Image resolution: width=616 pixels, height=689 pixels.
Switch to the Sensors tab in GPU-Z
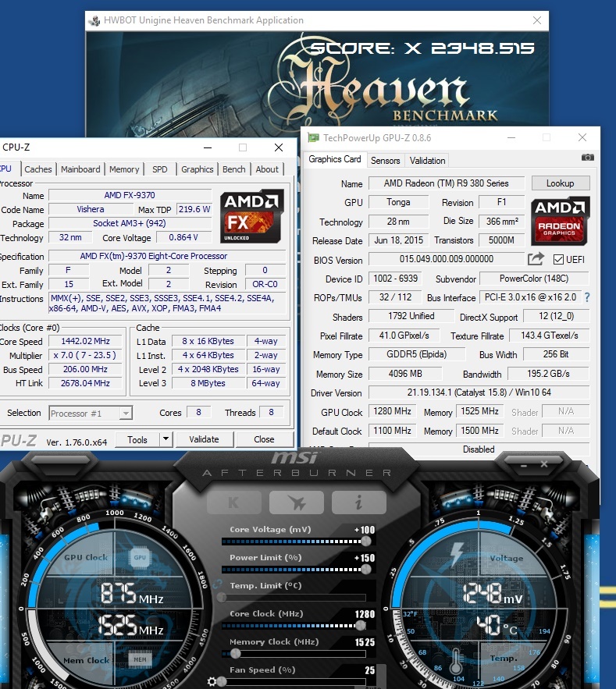pyautogui.click(x=385, y=161)
